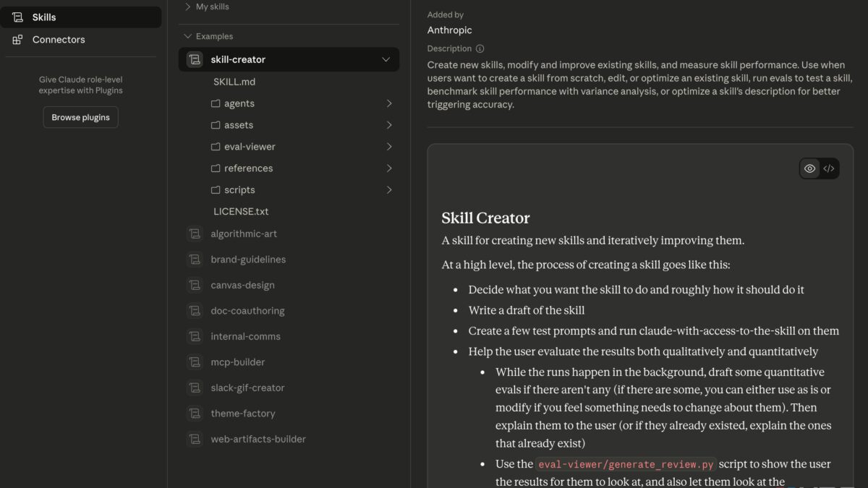Image resolution: width=868 pixels, height=488 pixels.
Task: Select the web-artifacts-builder skill
Action: point(258,439)
